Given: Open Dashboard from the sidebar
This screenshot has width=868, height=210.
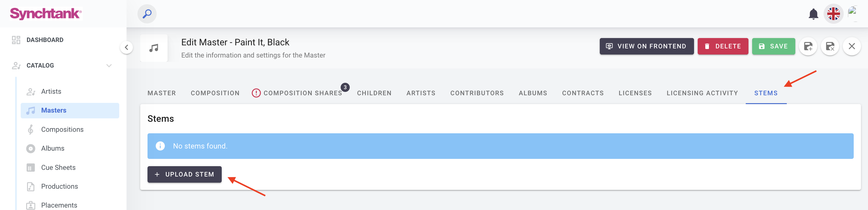Looking at the screenshot, I should click(45, 40).
